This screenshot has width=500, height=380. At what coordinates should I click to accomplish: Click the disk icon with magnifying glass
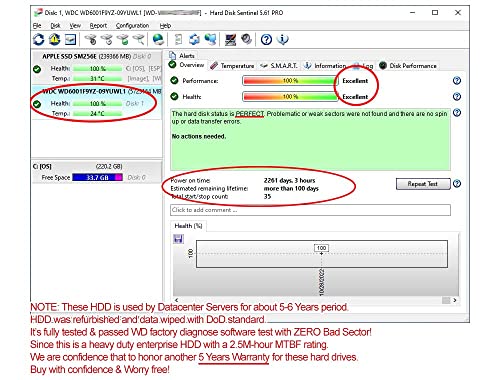coord(139,40)
